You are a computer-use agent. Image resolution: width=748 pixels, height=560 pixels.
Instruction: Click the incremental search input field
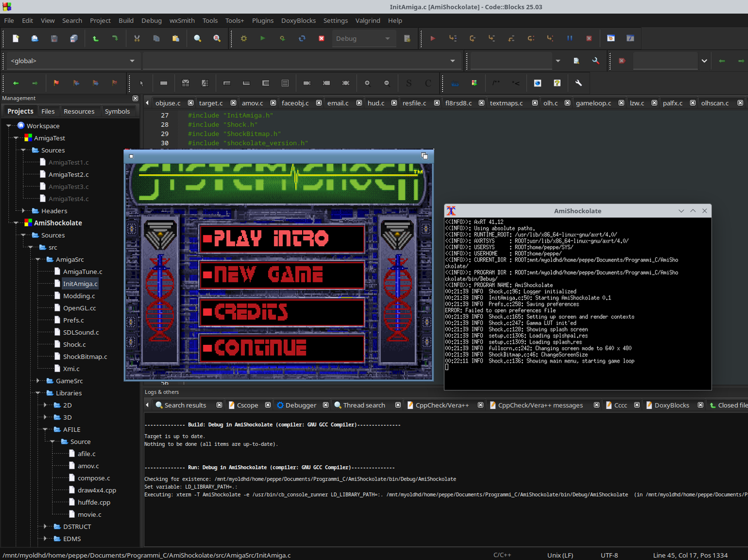coord(666,61)
